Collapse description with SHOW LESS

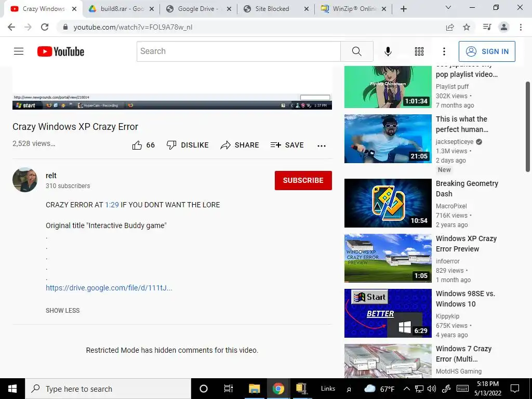(x=63, y=311)
